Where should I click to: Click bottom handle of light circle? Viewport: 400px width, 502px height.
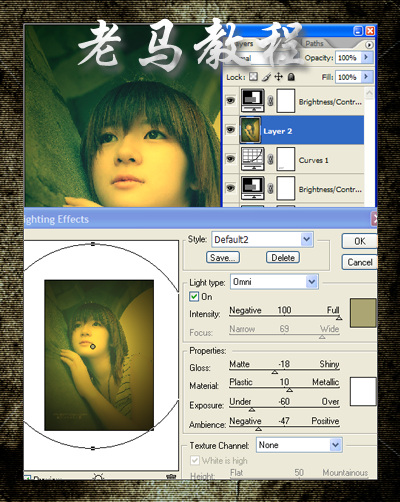[93, 448]
